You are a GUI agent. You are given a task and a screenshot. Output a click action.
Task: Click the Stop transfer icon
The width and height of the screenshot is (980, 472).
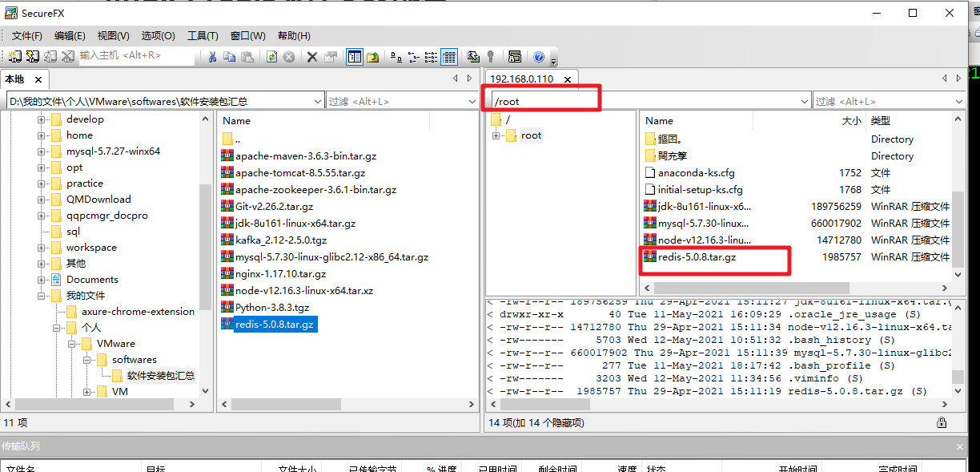pos(289,57)
